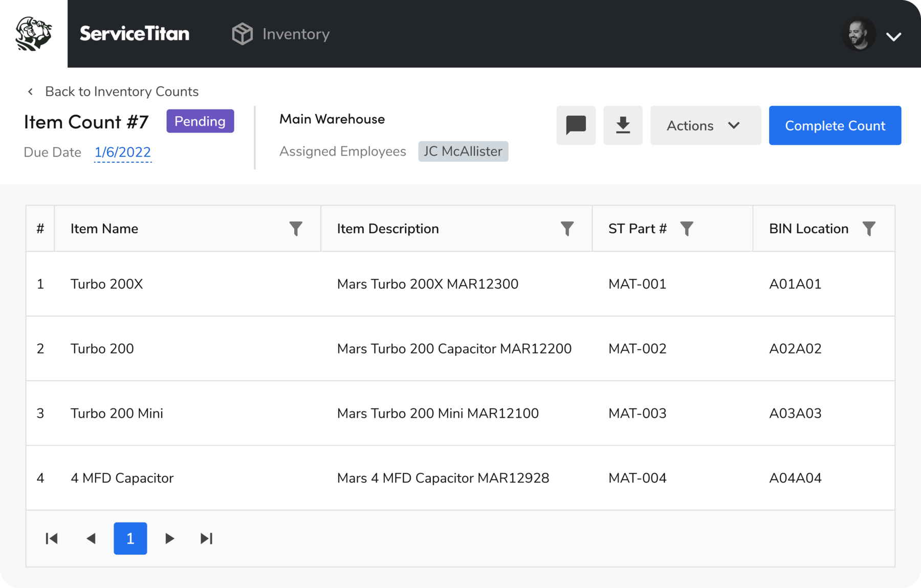
Task: Go to the previous page arrow
Action: (91, 538)
